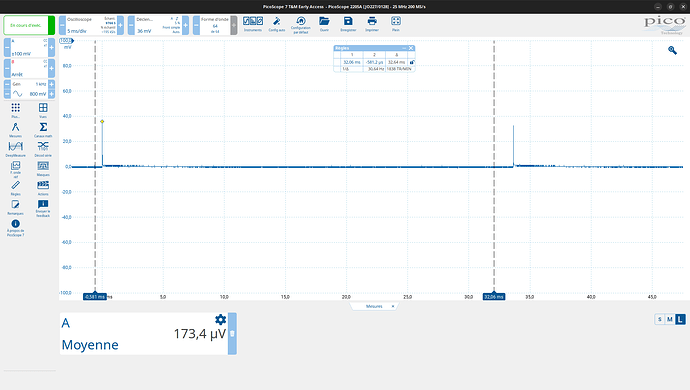Open the Masques tool
690x390 pixels.
(x=43, y=168)
